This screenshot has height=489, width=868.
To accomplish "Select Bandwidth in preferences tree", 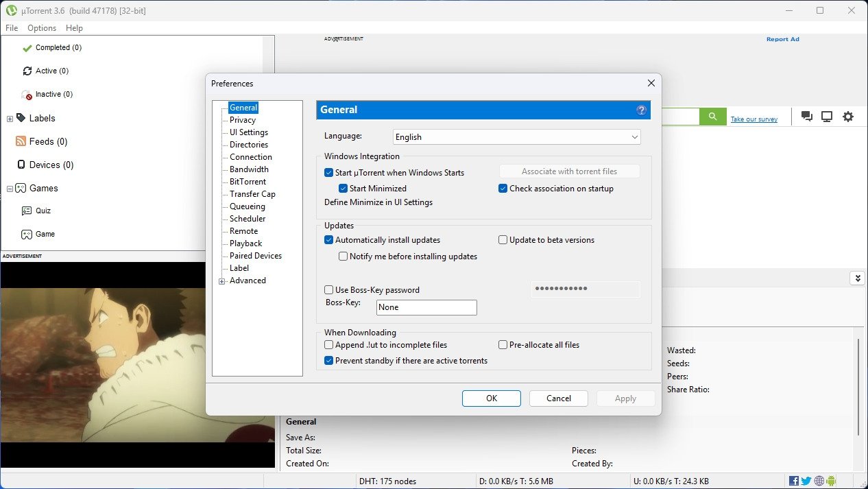I will click(x=249, y=169).
